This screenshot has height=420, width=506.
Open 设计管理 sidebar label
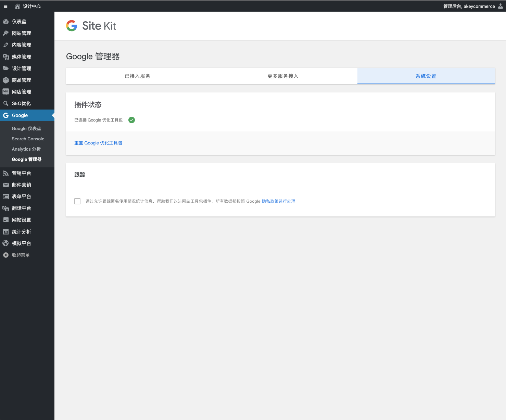pyautogui.click(x=22, y=68)
